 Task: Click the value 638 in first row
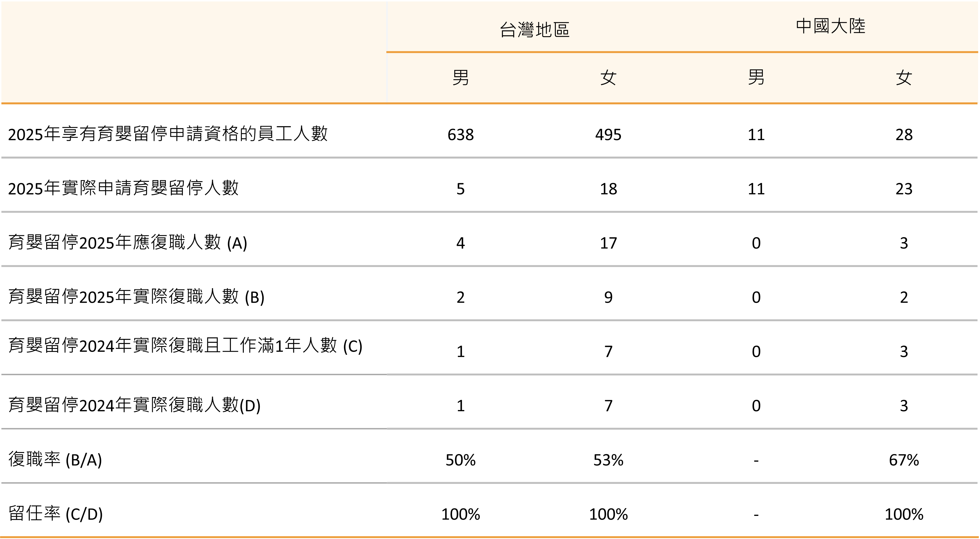460,134
